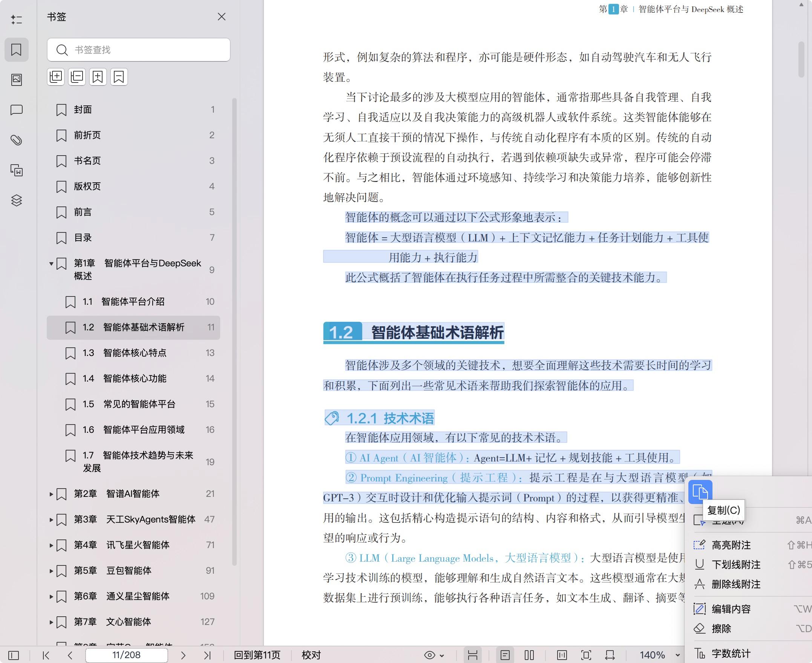
Task: Click the 校对 proofreading button
Action: 311,655
